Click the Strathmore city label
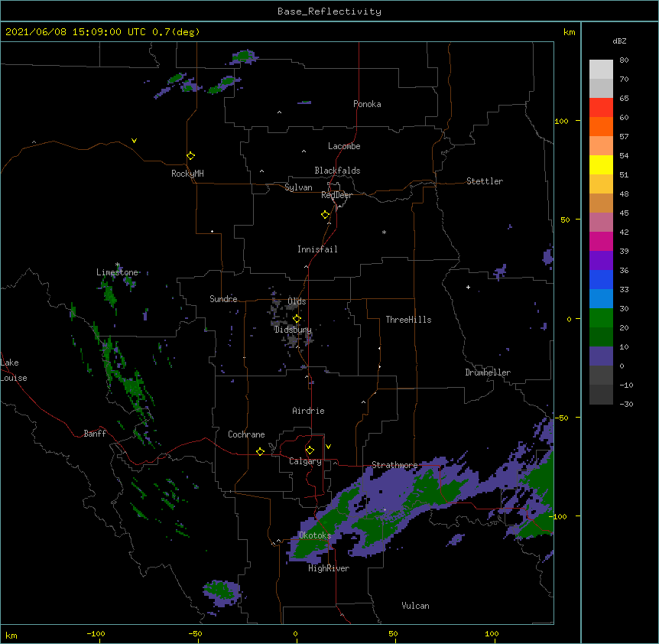The image size is (659, 644). click(x=394, y=465)
